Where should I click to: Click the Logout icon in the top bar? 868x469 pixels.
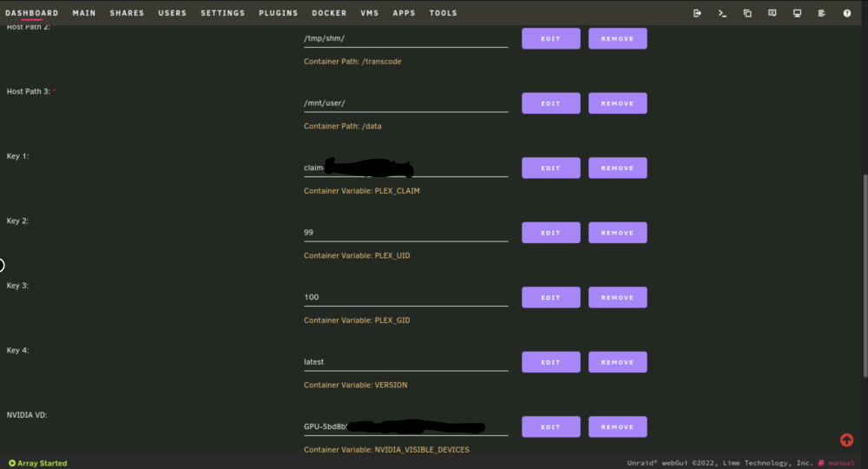697,13
